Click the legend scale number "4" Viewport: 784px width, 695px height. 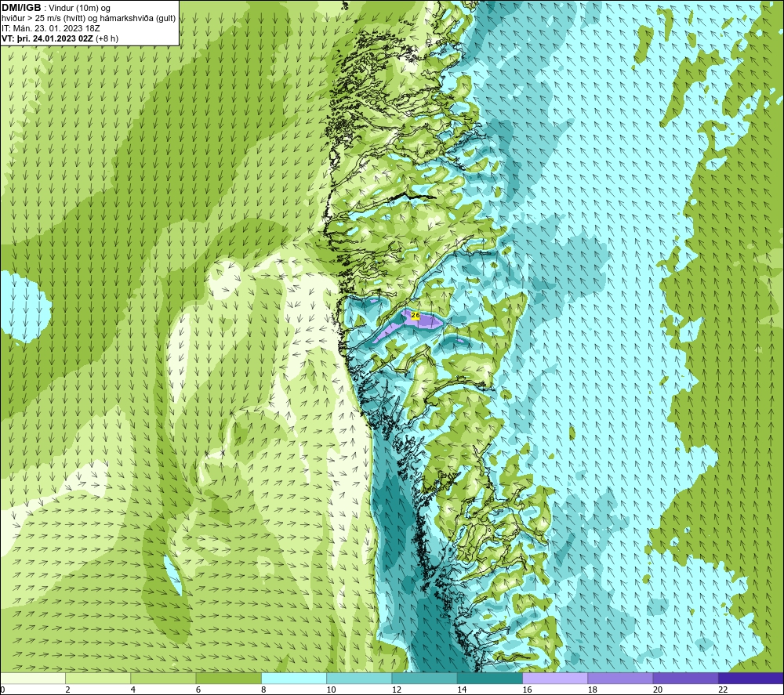(133, 690)
